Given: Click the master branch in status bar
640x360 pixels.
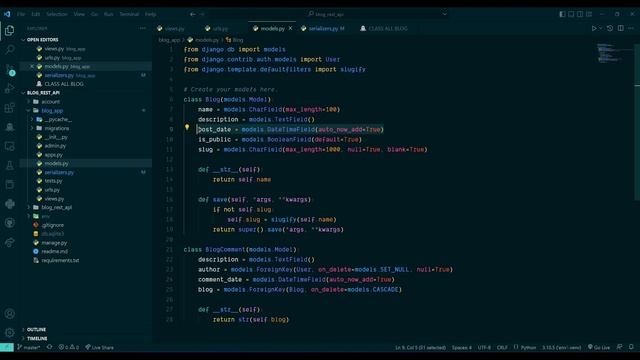Looking at the screenshot, I should pyautogui.click(x=29, y=347).
